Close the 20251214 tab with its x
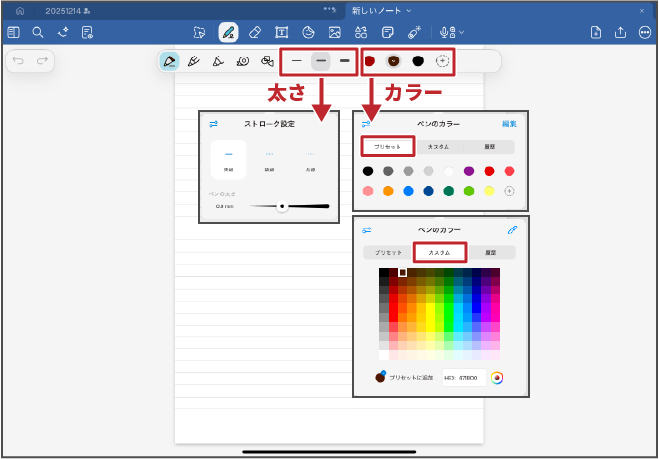The height and width of the screenshot is (459, 659). [x=334, y=11]
